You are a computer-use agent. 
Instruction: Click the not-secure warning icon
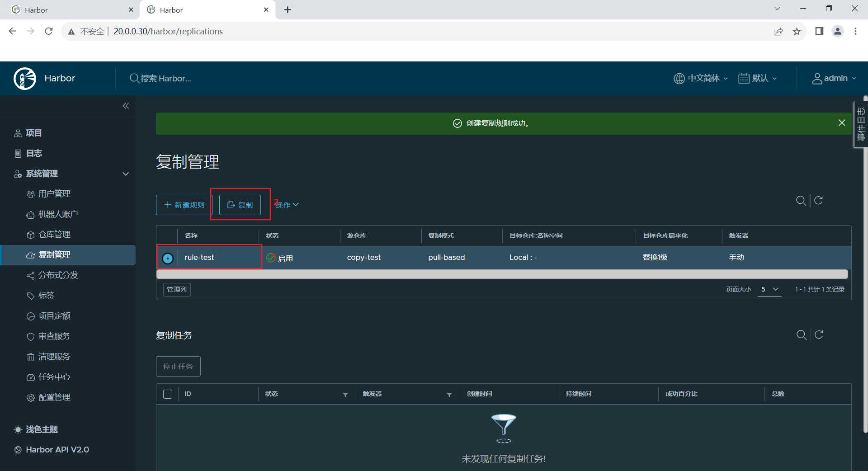click(x=71, y=32)
